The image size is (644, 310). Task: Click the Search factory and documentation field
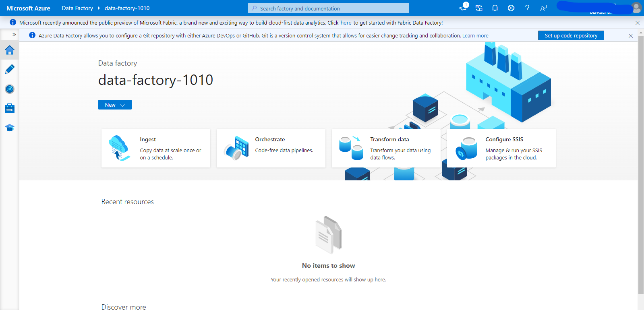pyautogui.click(x=329, y=8)
